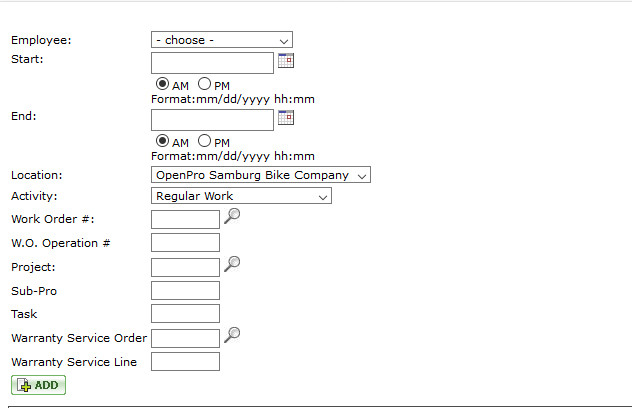The height and width of the screenshot is (408, 632).
Task: Click the W.O. Operation # field
Action: click(185, 243)
